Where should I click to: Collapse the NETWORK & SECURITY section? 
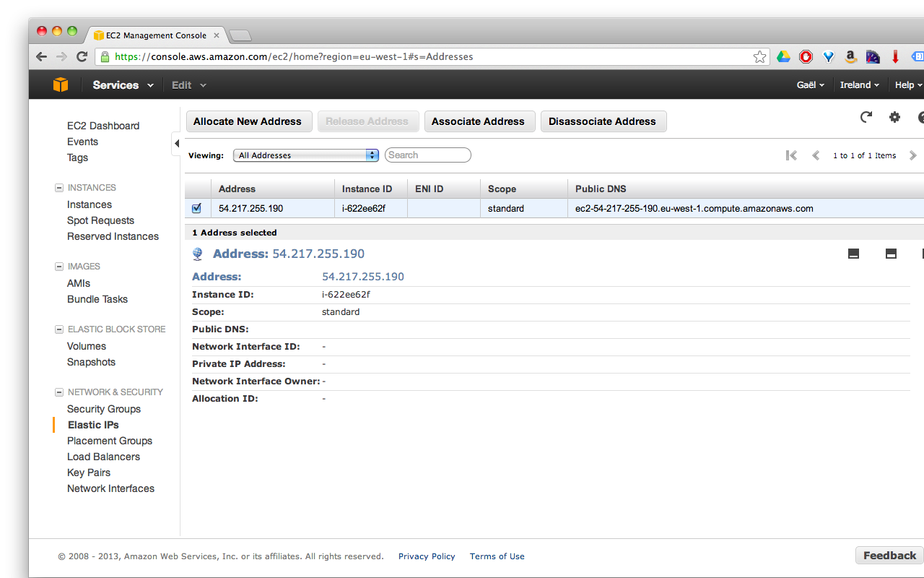[58, 392]
